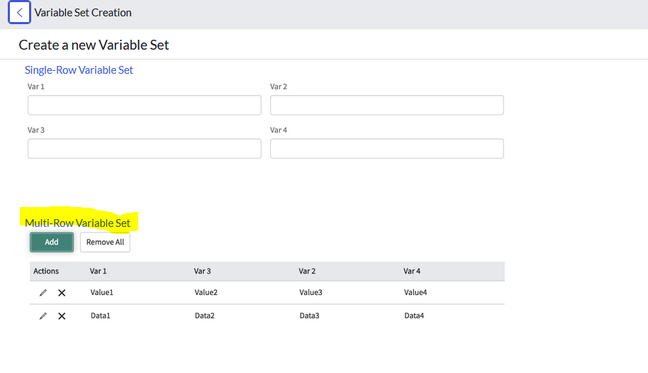Click the Var 3 table column header
The width and height of the screenshot is (648, 373).
202,271
